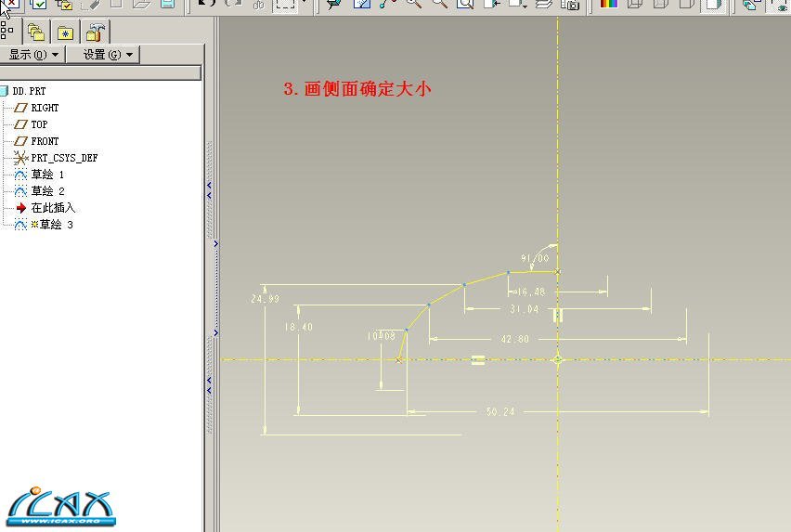Toggle shaded display mode icon
The height and width of the screenshot is (532, 791).
tap(712, 5)
